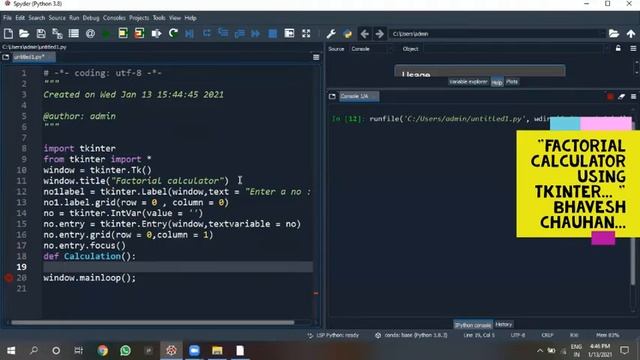This screenshot has width=640, height=360.
Task: Open the Help pane options menu
Action: tap(633, 49)
